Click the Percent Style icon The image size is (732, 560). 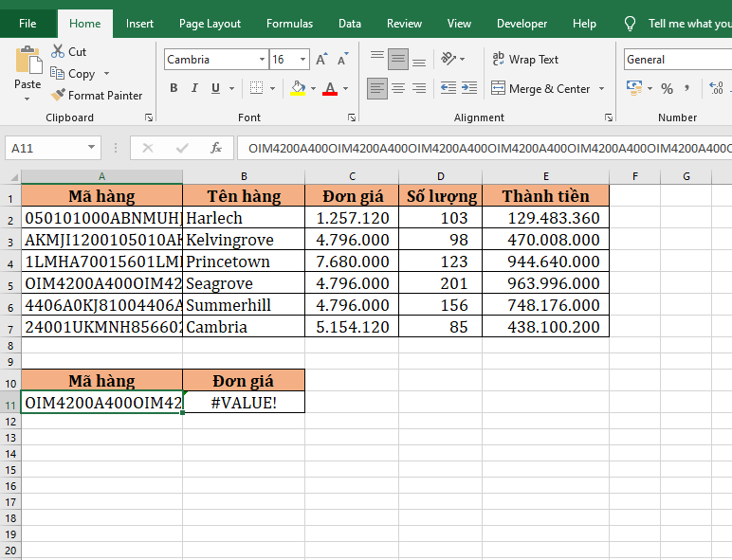click(x=667, y=88)
